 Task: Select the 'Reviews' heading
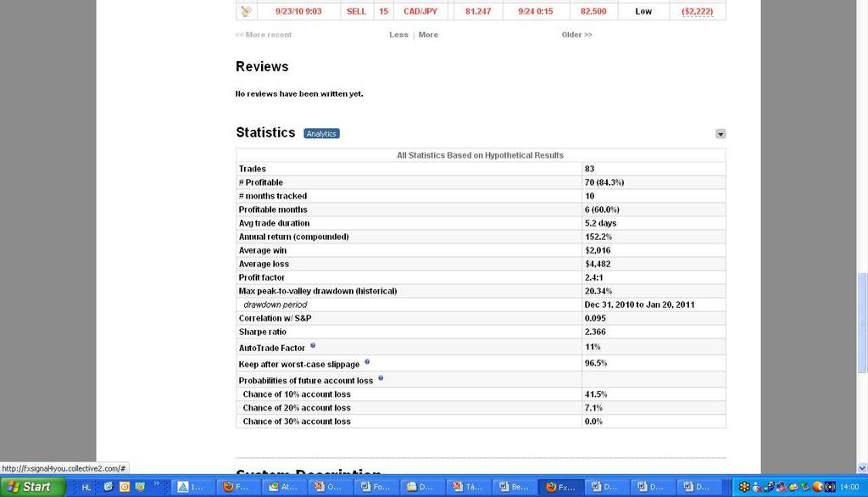pos(262,66)
